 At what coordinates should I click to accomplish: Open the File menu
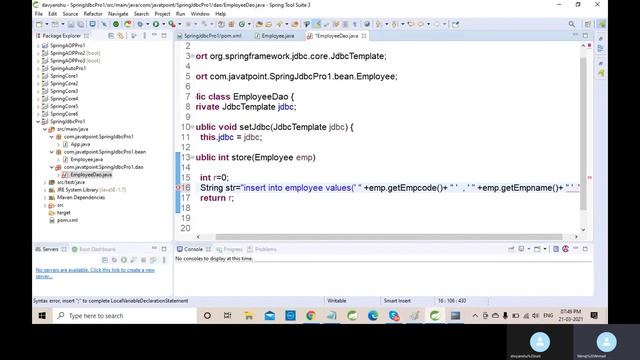pos(39,14)
